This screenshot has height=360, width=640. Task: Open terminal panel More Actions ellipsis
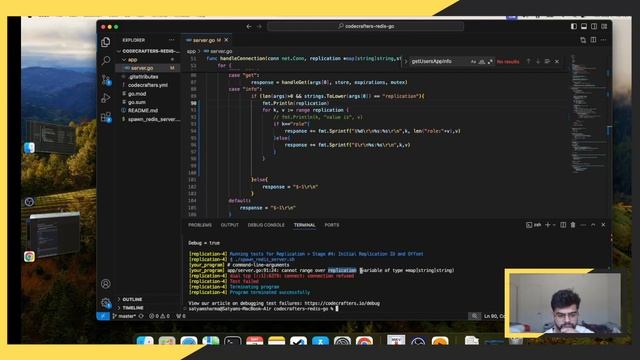(x=583, y=225)
